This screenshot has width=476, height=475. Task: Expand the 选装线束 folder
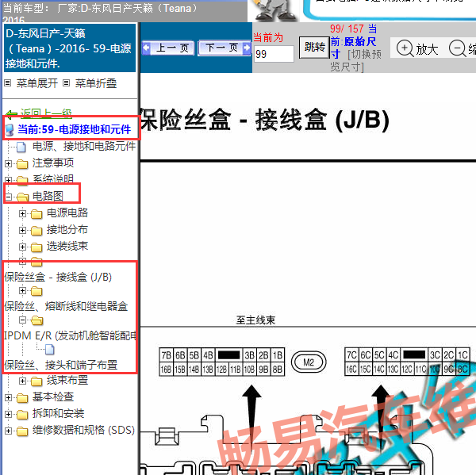[22, 247]
